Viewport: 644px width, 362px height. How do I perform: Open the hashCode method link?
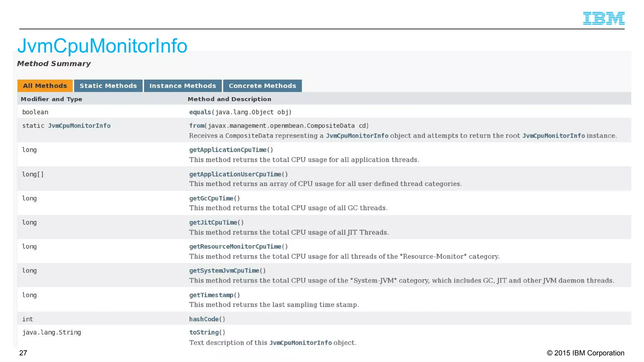pos(204,319)
